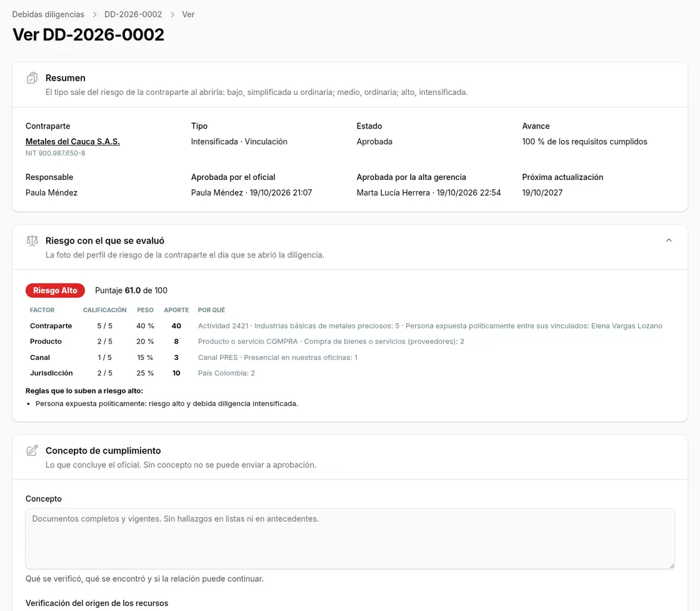
Task: Click inside the Concepto text area
Action: pos(350,539)
